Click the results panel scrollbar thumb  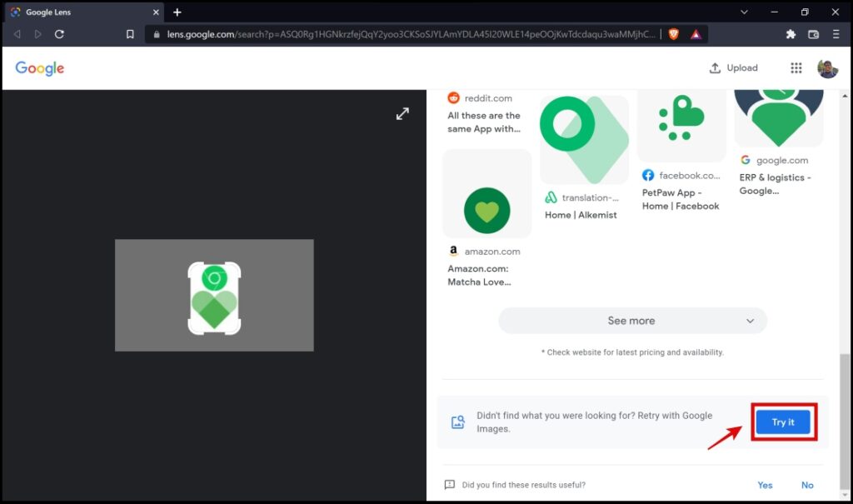pyautogui.click(x=845, y=422)
